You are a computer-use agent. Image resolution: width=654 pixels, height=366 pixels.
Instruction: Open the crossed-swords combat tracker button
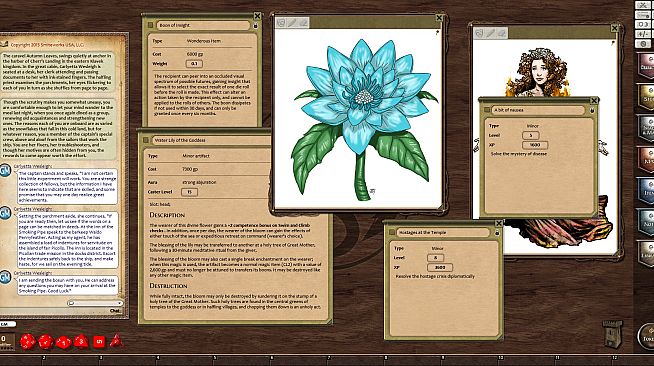[x=643, y=5]
